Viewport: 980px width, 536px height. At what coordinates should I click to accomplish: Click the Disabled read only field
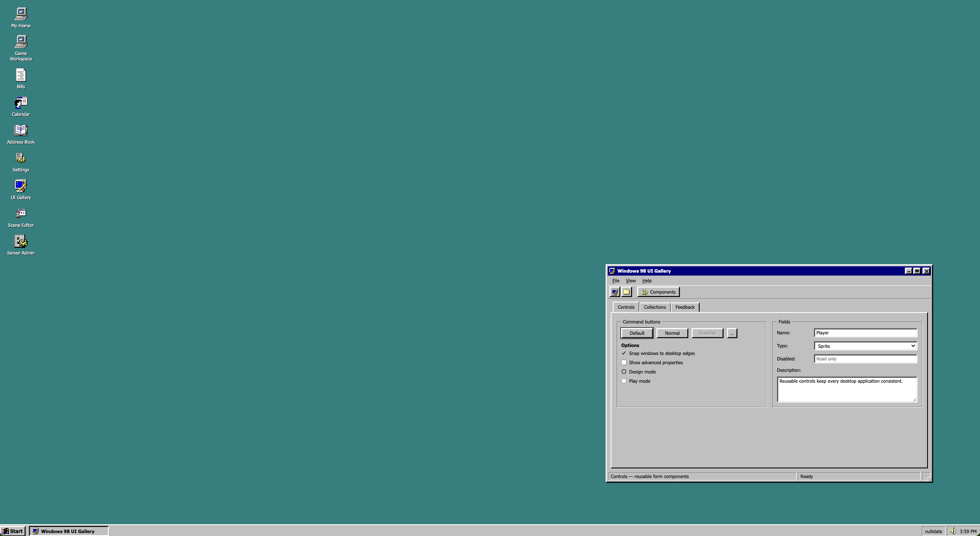[x=865, y=359]
